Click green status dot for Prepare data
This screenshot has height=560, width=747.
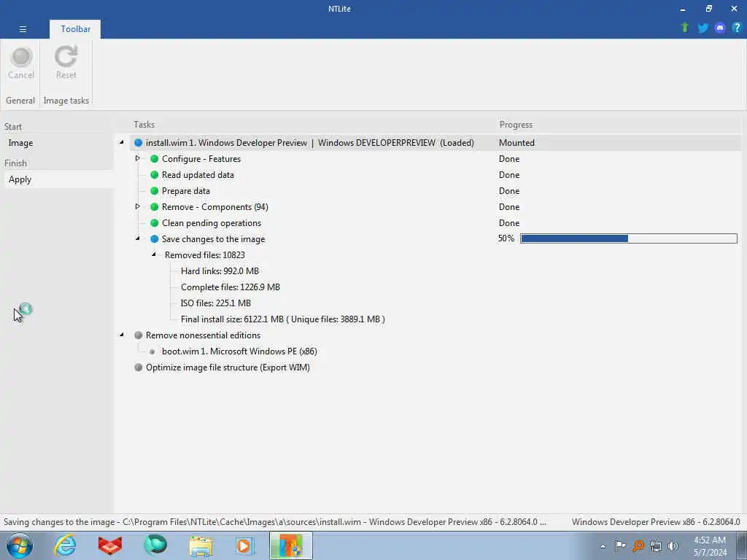pyautogui.click(x=155, y=191)
